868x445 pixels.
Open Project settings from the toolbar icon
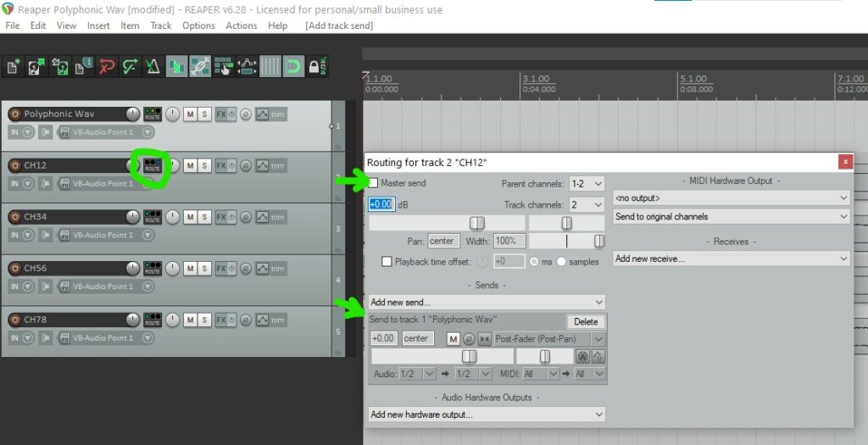click(x=83, y=67)
